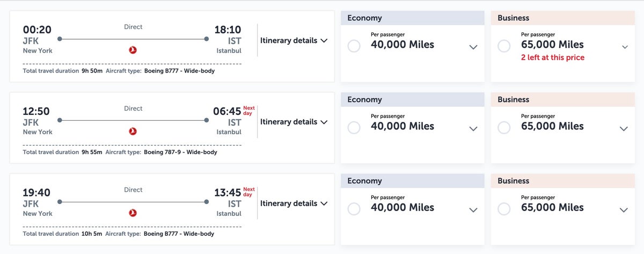Screen dimensions: 644x254
Task: Open Economy fare chevron on 00:20 flight
Action: coord(473,47)
